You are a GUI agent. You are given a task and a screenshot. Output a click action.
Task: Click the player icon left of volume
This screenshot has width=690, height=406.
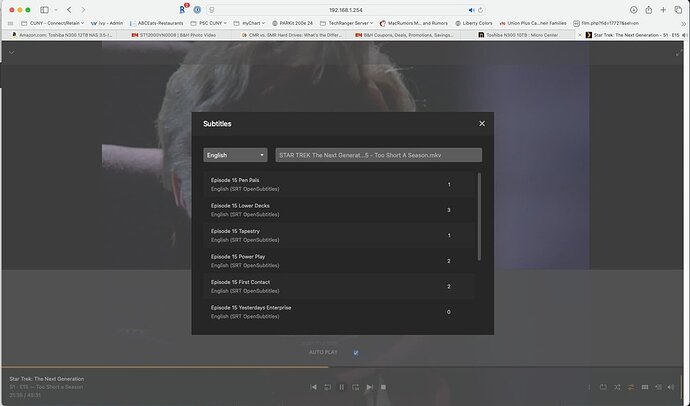pos(658,387)
